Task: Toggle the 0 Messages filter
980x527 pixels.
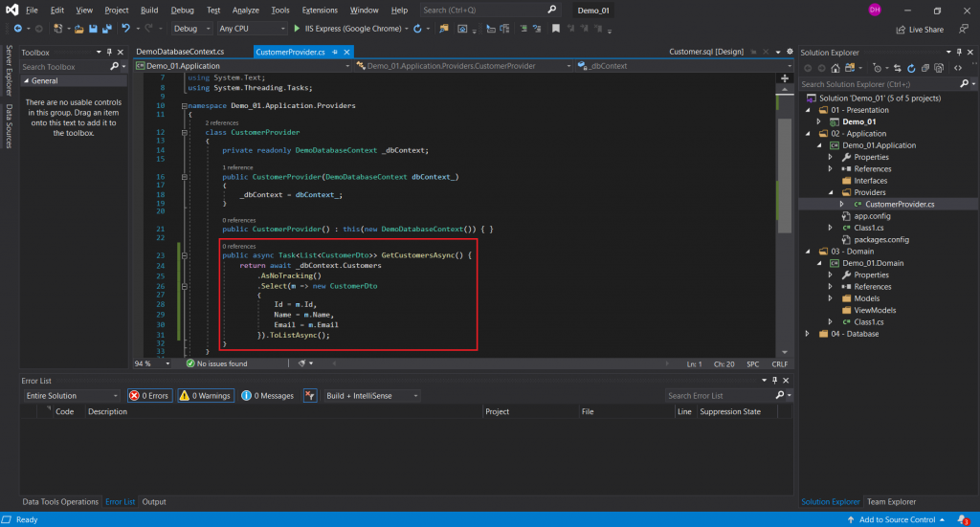Action: click(x=268, y=395)
